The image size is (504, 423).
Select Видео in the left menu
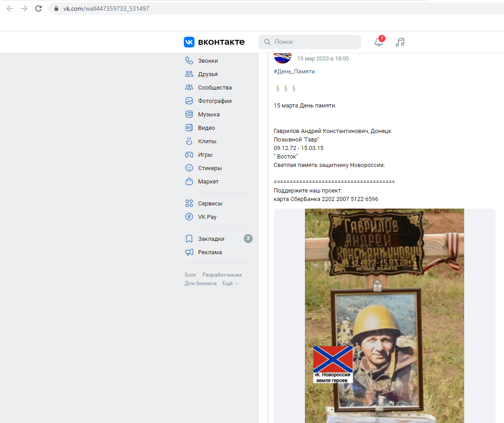click(206, 128)
